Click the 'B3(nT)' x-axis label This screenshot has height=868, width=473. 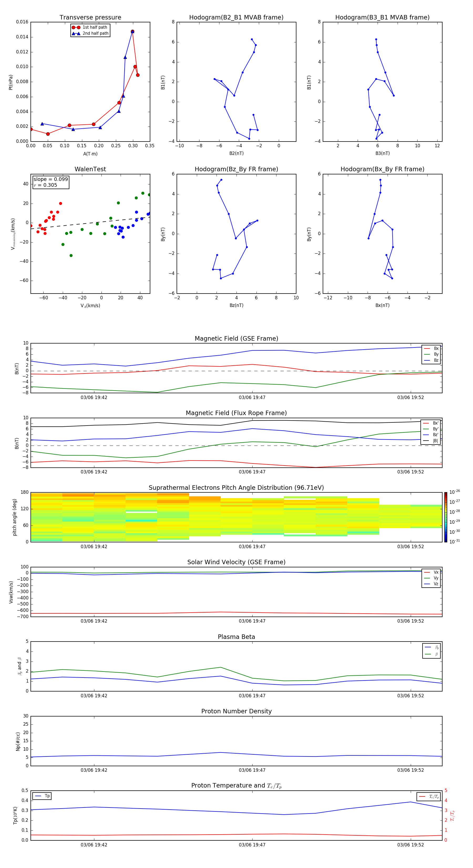382,153
